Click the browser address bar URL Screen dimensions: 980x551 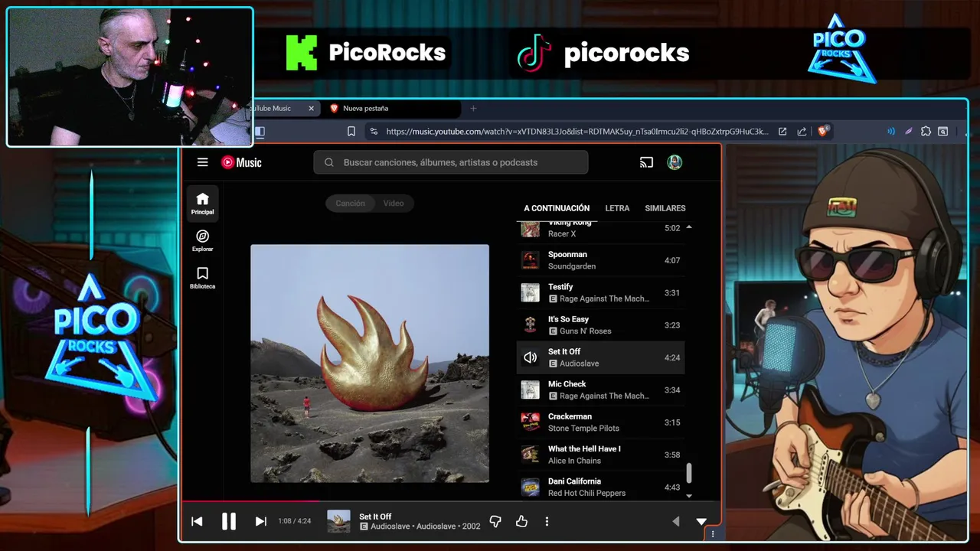click(577, 132)
